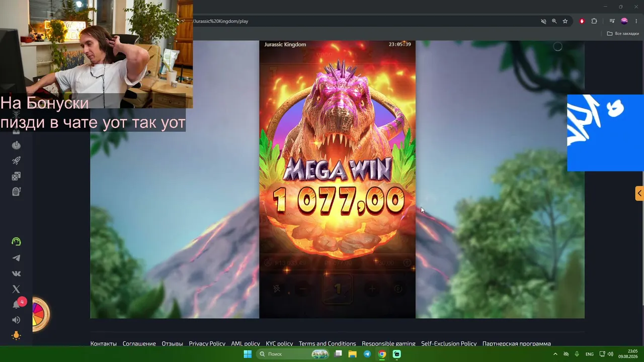Open Self-Exclusion Policy footer link
Viewport: 644px width, 362px height.
pyautogui.click(x=449, y=344)
